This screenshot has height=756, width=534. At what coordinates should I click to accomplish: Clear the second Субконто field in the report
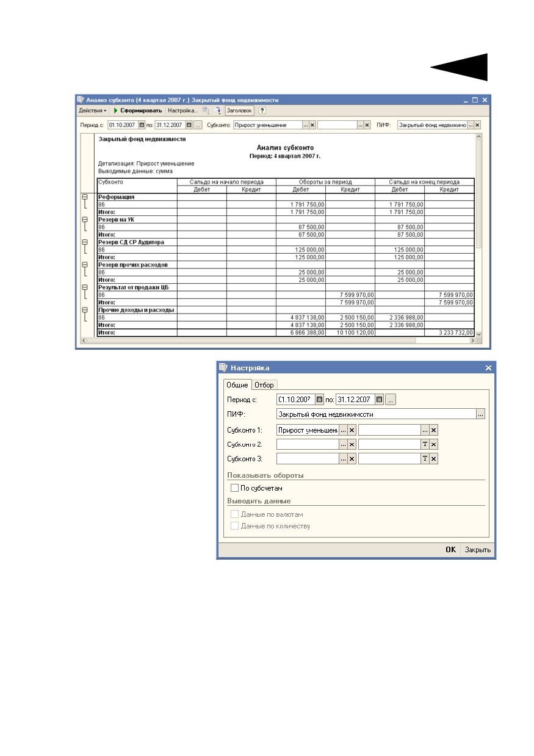[x=367, y=124]
